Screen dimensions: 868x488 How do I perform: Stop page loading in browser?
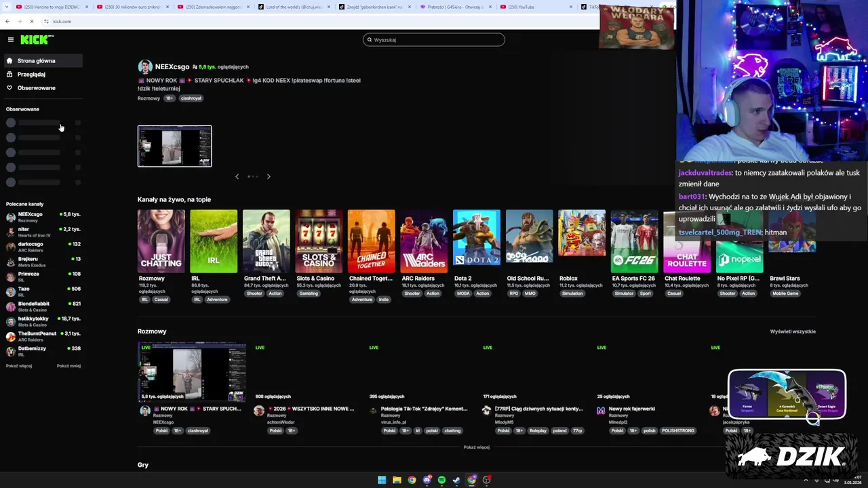coord(32,22)
